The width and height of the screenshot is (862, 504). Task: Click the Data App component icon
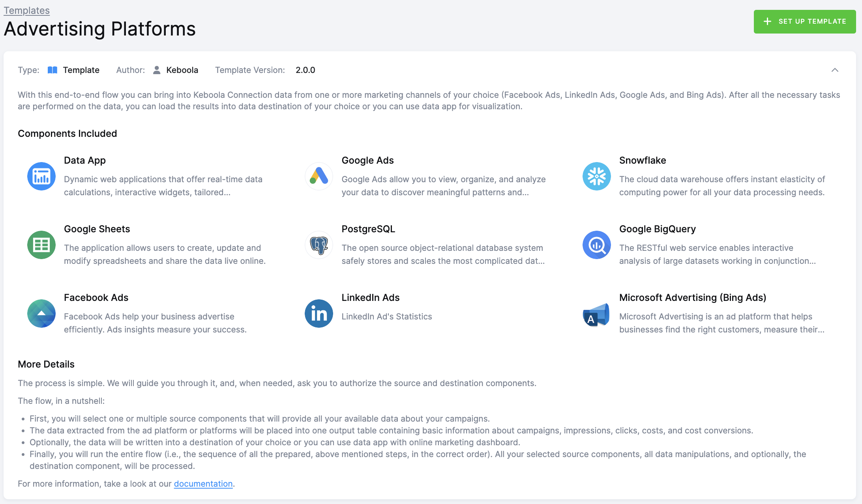tap(41, 176)
